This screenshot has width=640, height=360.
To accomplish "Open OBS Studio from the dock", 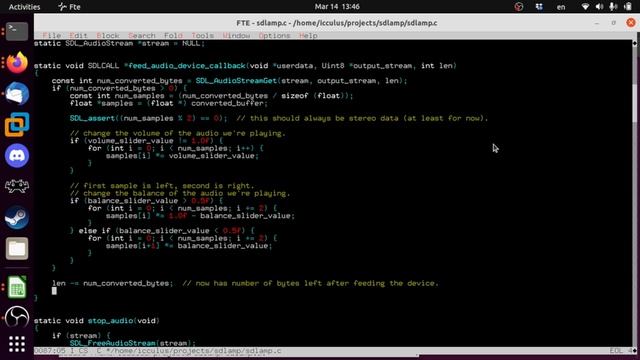I will (17, 317).
